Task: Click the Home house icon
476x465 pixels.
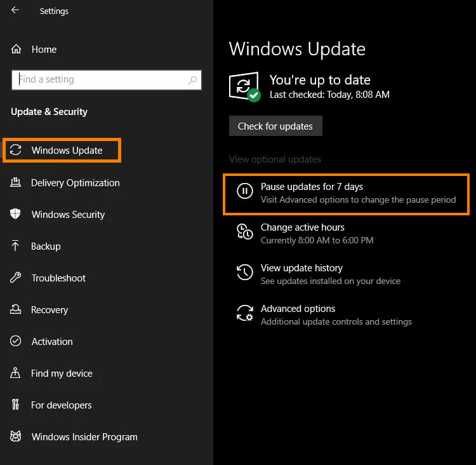Action: [16, 49]
